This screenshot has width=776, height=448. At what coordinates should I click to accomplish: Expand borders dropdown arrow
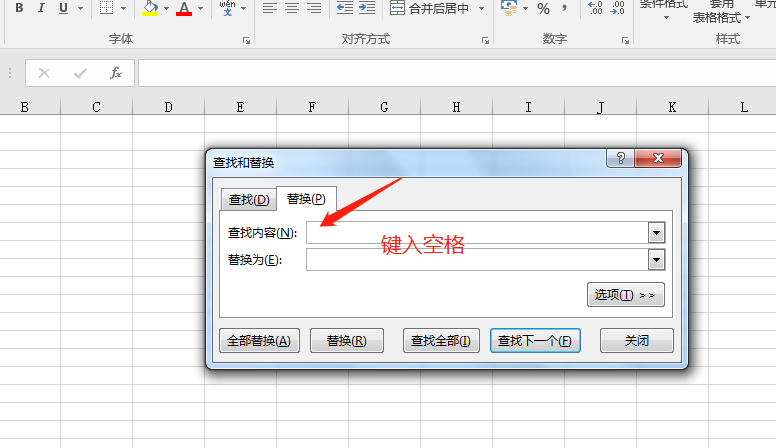tap(123, 8)
